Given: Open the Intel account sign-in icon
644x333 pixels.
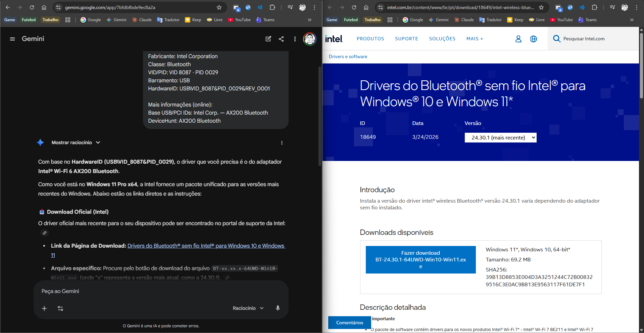Looking at the screenshot, I should [518, 39].
